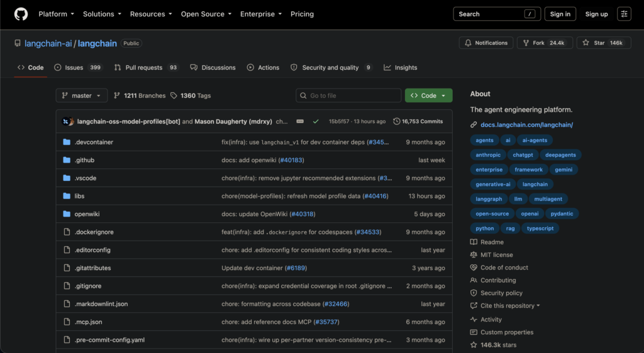Click the .gitignore file icon
644x353 pixels.
click(x=67, y=286)
